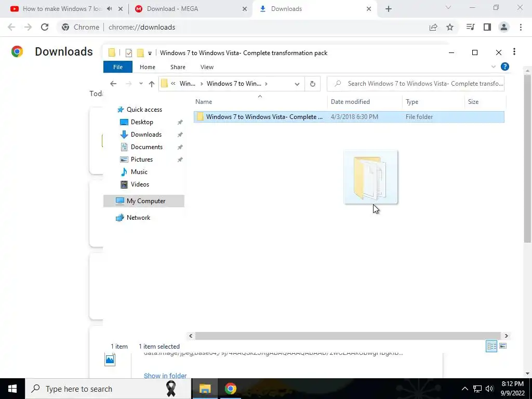The image size is (532, 399).
Task: Click the double chevron in the breadcrumb
Action: 173,84
